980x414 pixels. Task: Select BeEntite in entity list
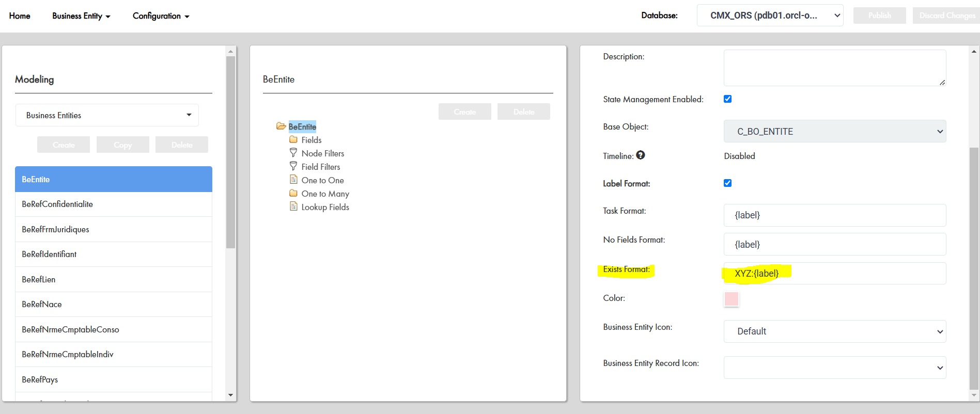tap(114, 179)
